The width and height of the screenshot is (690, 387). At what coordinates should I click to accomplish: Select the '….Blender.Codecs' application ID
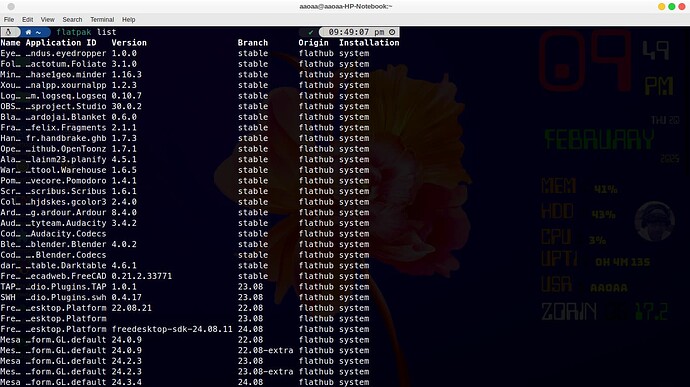click(x=66, y=255)
